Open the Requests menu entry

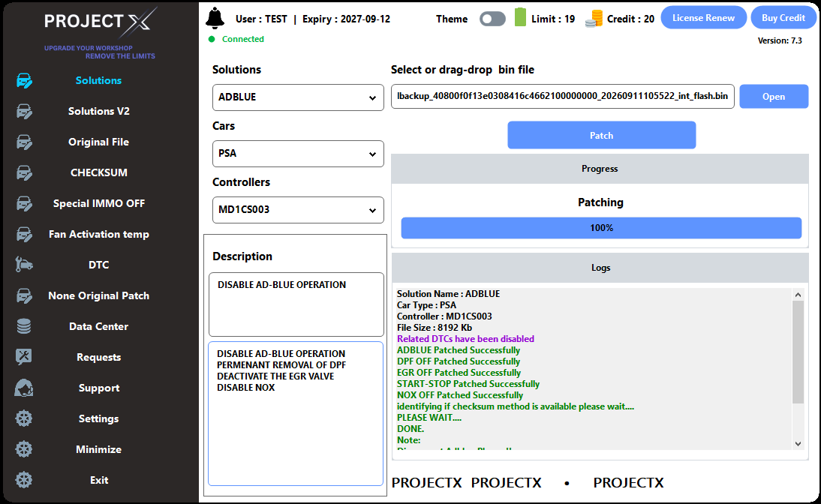98,357
